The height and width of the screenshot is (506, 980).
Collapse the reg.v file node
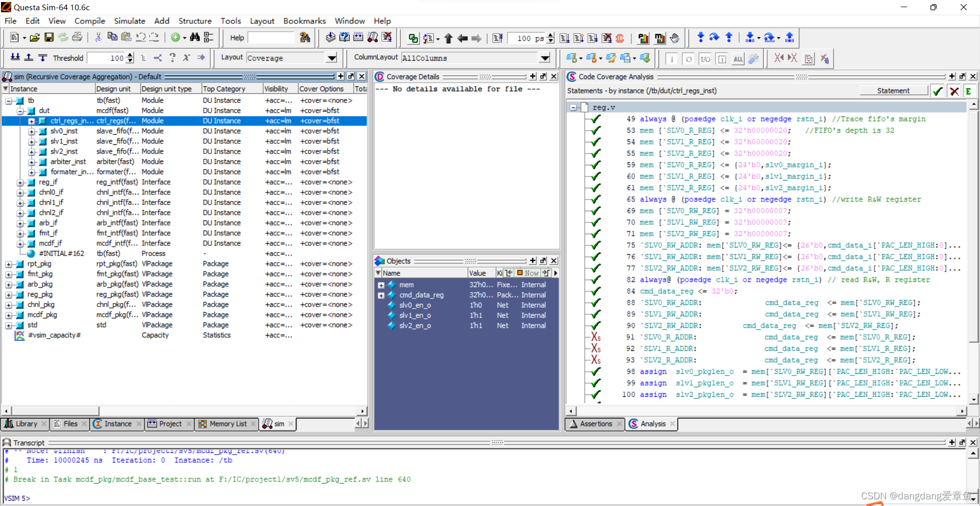[573, 108]
